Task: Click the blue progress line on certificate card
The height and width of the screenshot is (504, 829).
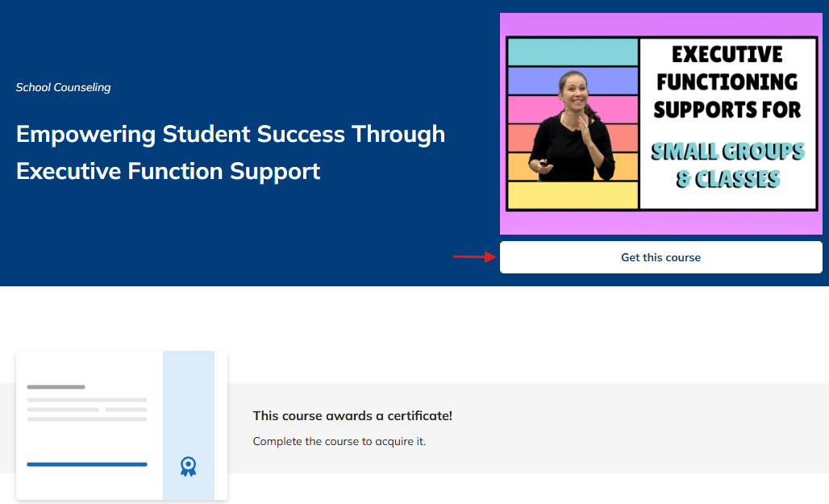Action: click(x=87, y=464)
